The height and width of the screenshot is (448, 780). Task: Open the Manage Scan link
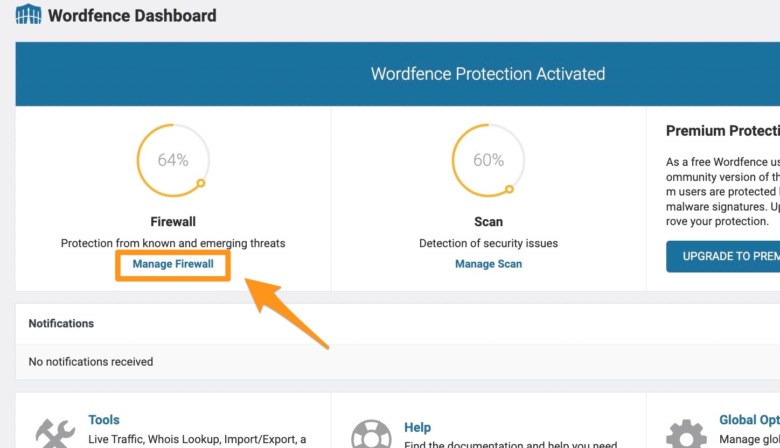(488, 264)
